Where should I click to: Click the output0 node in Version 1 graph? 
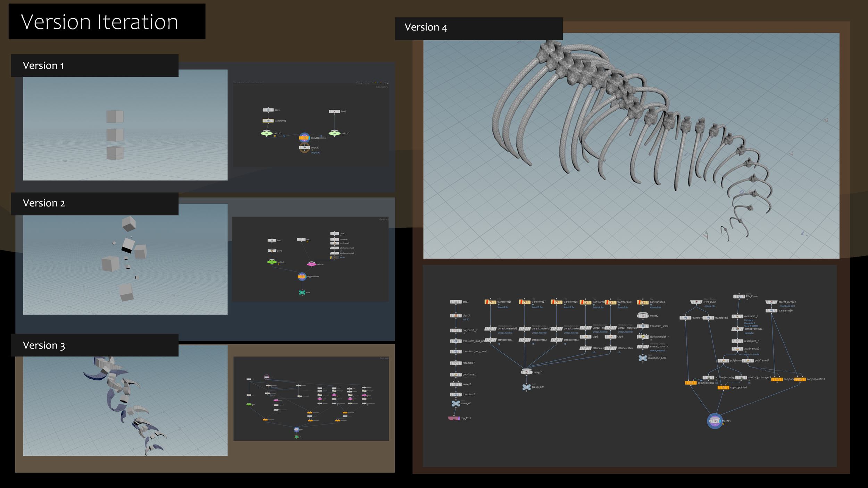(x=304, y=148)
